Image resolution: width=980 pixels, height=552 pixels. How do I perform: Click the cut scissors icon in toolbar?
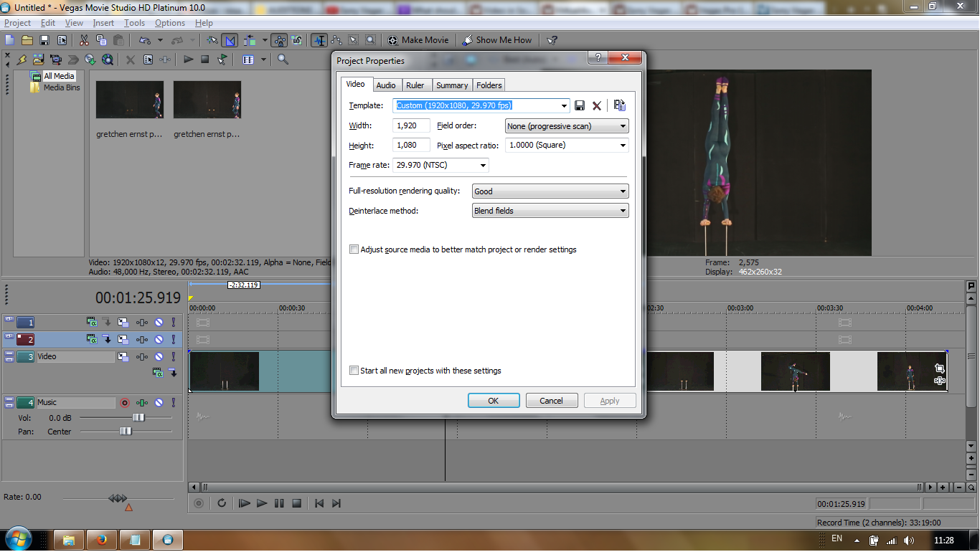click(x=84, y=40)
